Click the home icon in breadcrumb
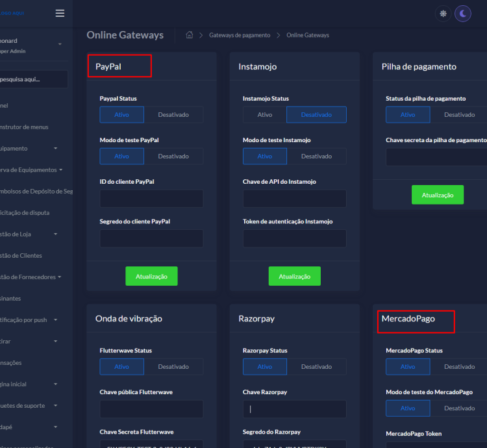487x448 pixels. [x=190, y=35]
